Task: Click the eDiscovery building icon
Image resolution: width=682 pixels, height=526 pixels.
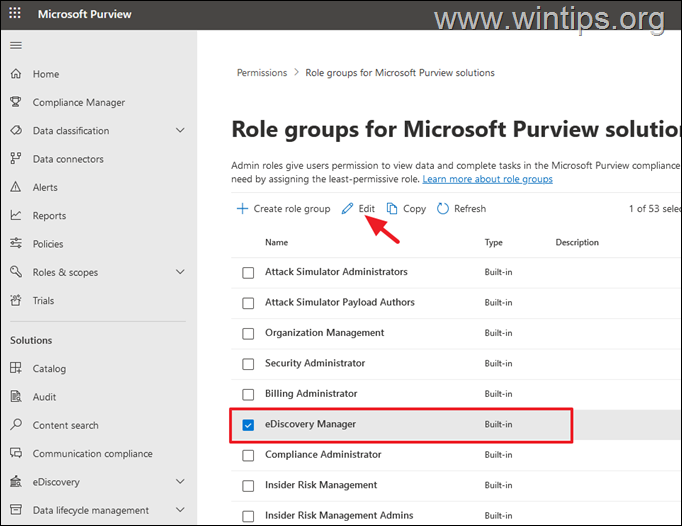Action: [x=16, y=482]
